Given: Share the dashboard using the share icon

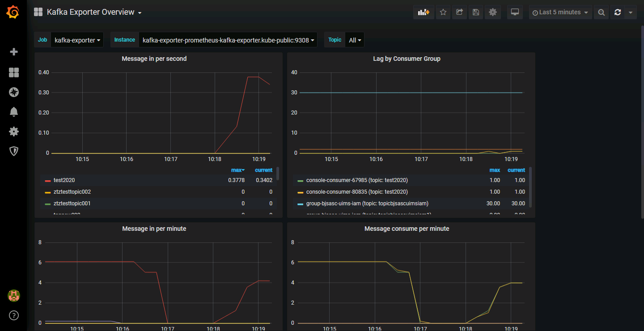Looking at the screenshot, I should click(x=459, y=12).
